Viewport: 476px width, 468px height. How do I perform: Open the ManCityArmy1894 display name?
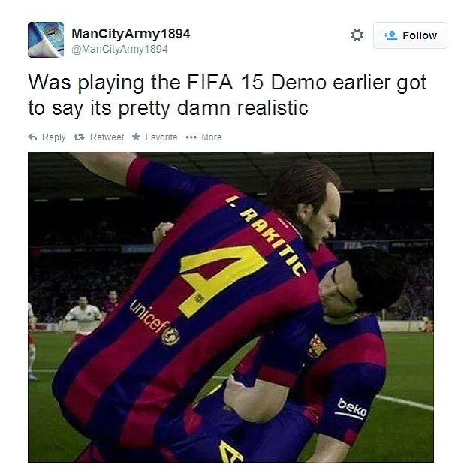click(x=131, y=34)
